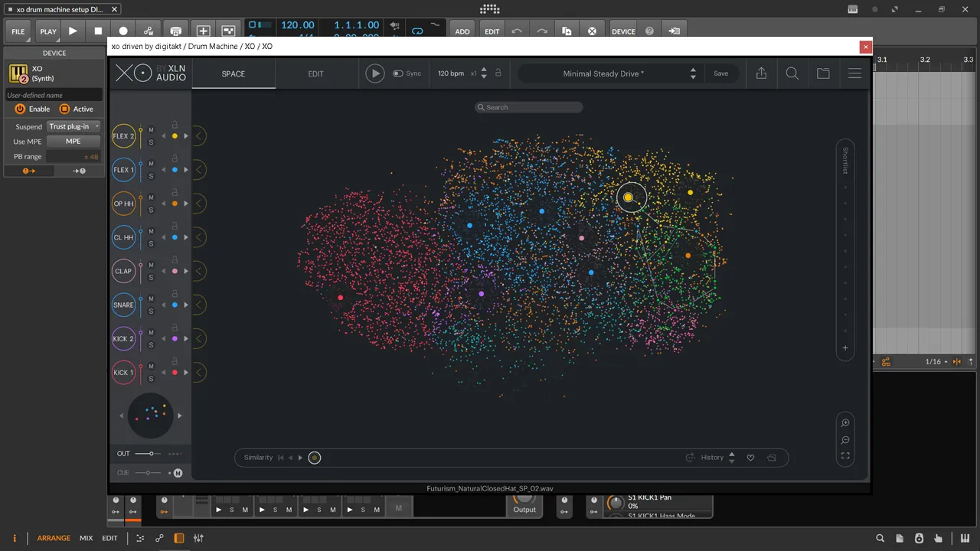Open the PLAY menu
Screen dimensions: 980x551
(48, 31)
